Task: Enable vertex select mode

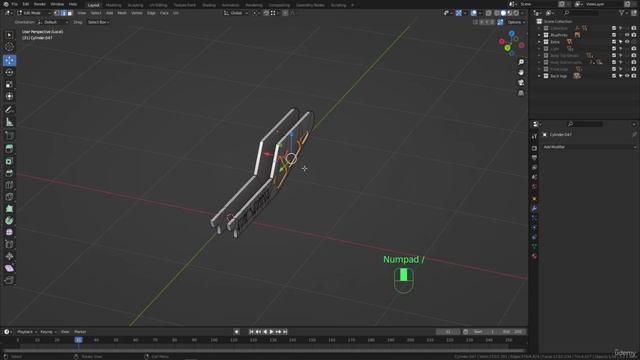Action: (x=57, y=13)
